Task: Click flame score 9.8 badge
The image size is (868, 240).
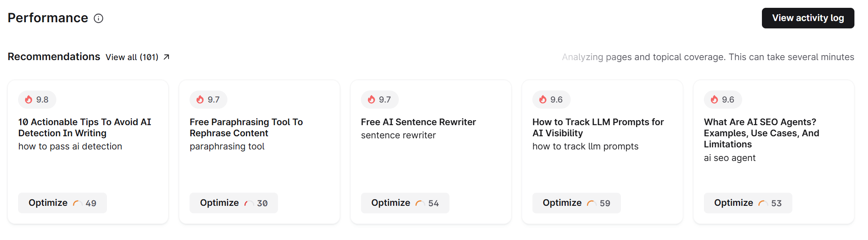Action: click(37, 100)
